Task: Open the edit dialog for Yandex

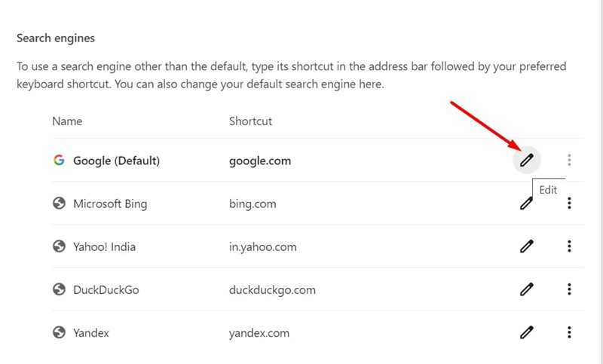Action: pos(526,332)
